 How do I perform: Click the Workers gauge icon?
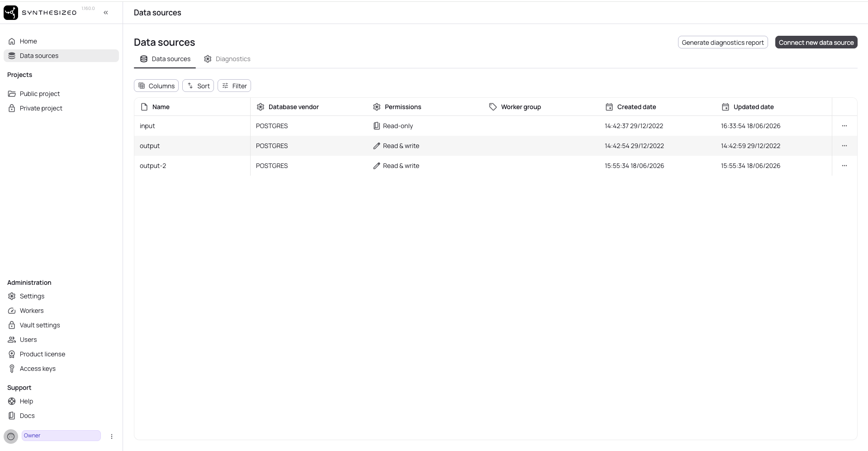[x=12, y=311]
